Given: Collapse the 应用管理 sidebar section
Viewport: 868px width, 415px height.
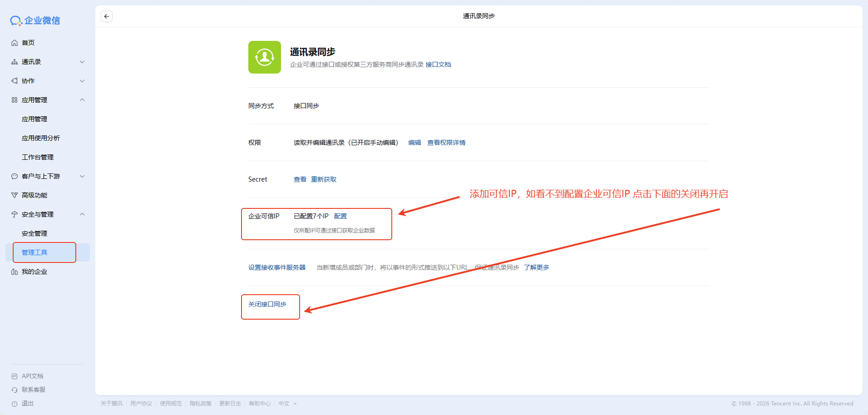Looking at the screenshot, I should pos(82,100).
